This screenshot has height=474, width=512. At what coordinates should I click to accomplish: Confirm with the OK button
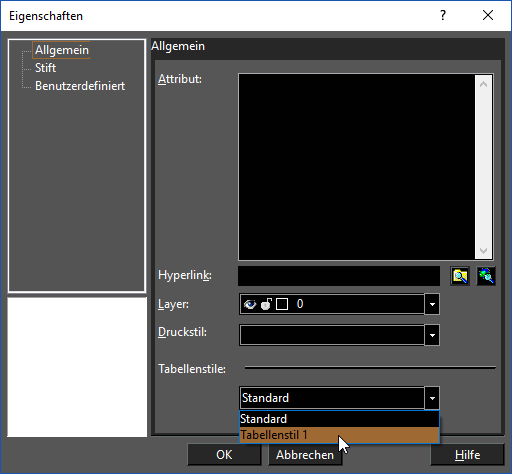[224, 455]
